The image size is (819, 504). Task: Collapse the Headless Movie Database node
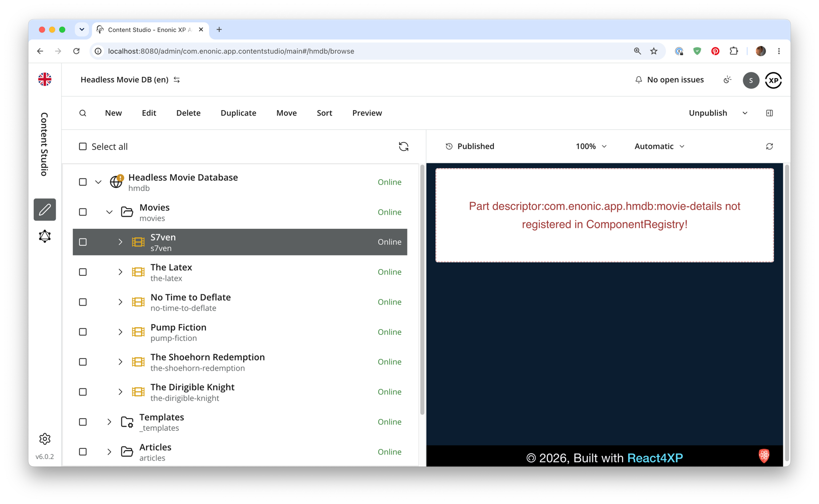coord(98,182)
